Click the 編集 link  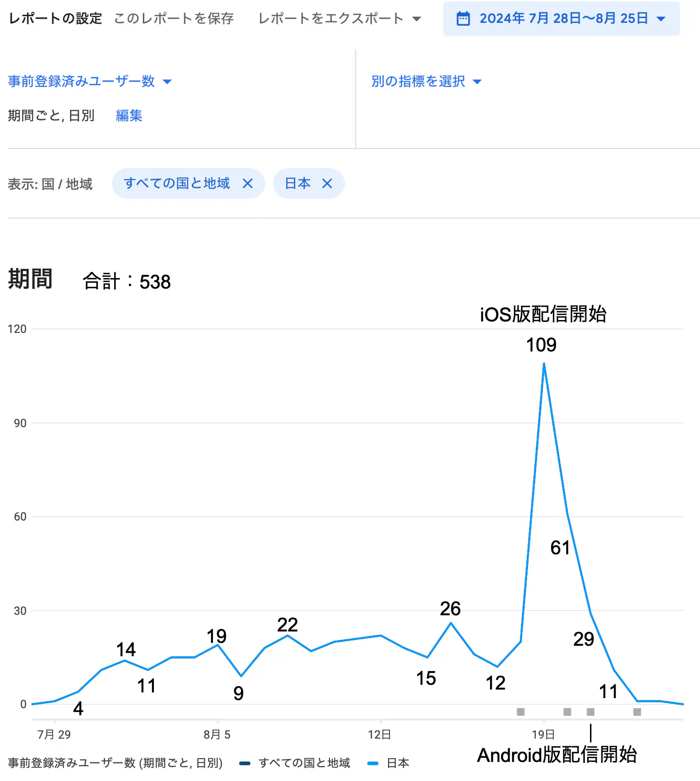click(x=129, y=116)
